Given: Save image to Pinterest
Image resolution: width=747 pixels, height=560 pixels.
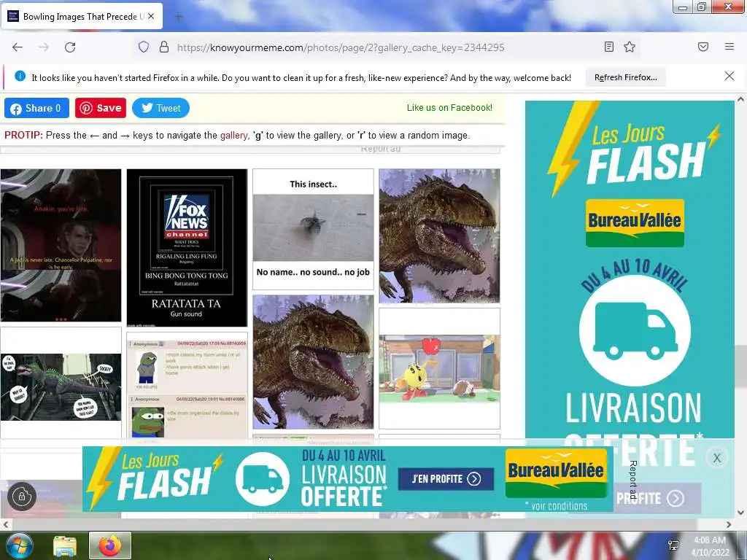Looking at the screenshot, I should (x=101, y=108).
